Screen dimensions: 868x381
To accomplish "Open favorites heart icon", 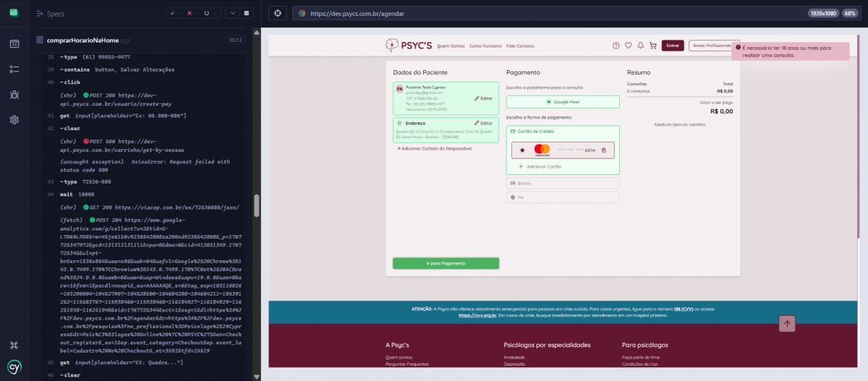I will 628,46.
